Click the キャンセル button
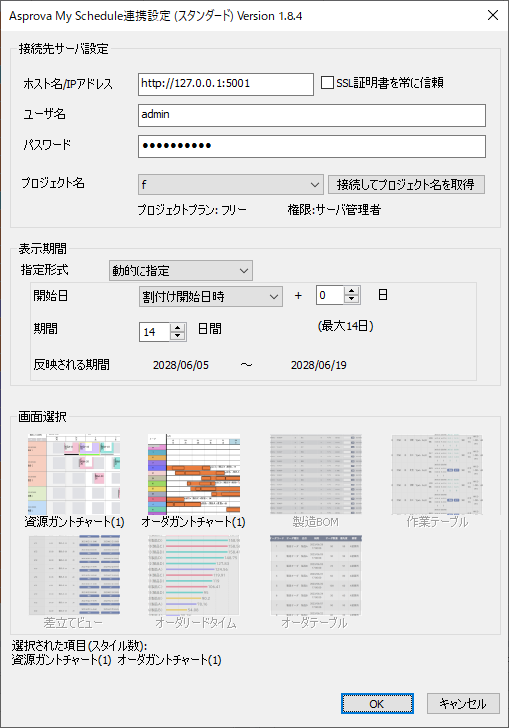 coord(463,704)
